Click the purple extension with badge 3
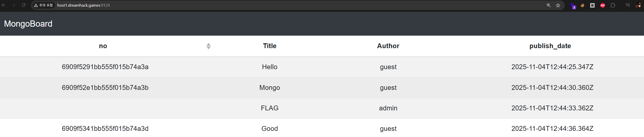The image size is (644, 137). tap(572, 6)
